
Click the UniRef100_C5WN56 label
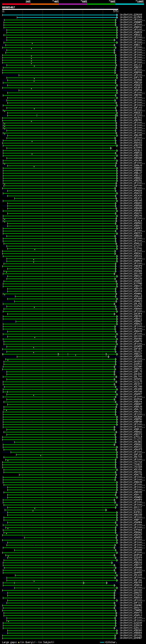tap(131, 610)
